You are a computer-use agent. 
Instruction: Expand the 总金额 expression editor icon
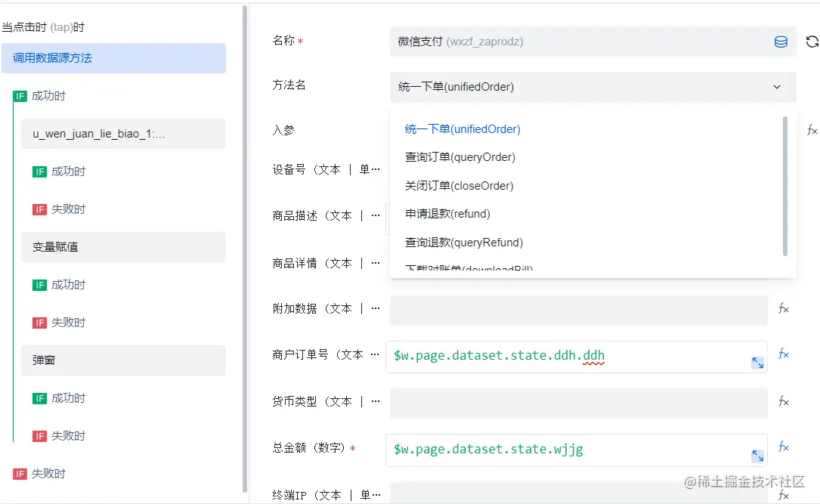[x=757, y=456]
